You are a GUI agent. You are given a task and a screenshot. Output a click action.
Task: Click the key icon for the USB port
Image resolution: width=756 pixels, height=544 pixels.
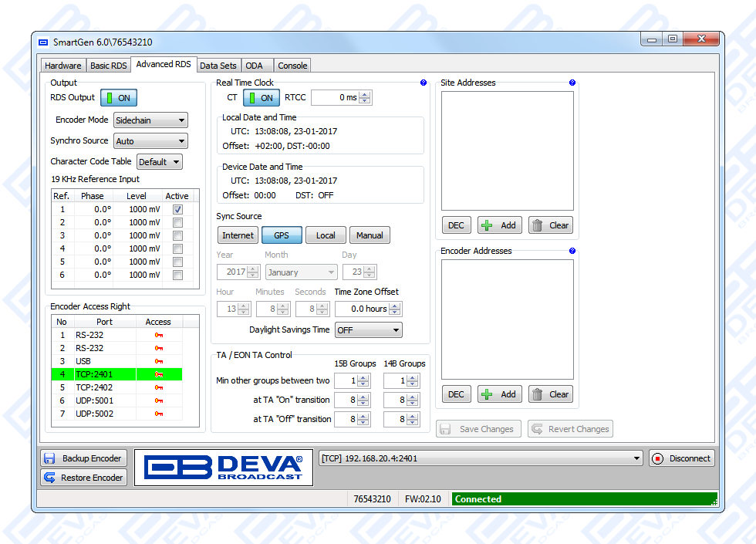(158, 361)
